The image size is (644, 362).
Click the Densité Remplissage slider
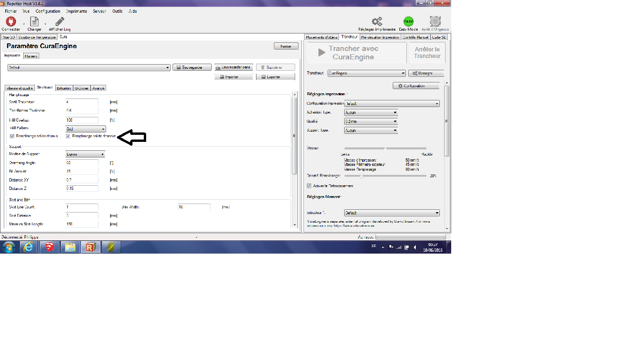tap(385, 175)
